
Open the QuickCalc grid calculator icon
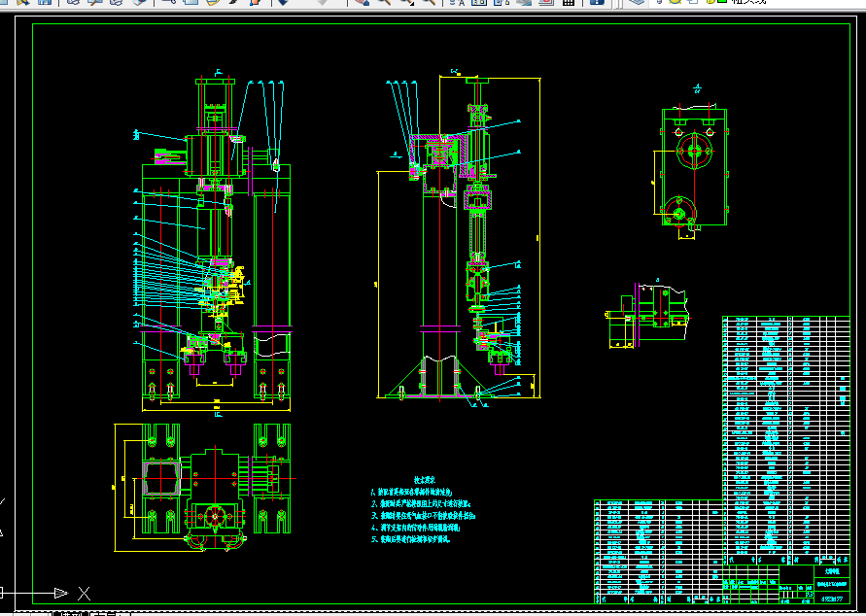click(x=568, y=2)
